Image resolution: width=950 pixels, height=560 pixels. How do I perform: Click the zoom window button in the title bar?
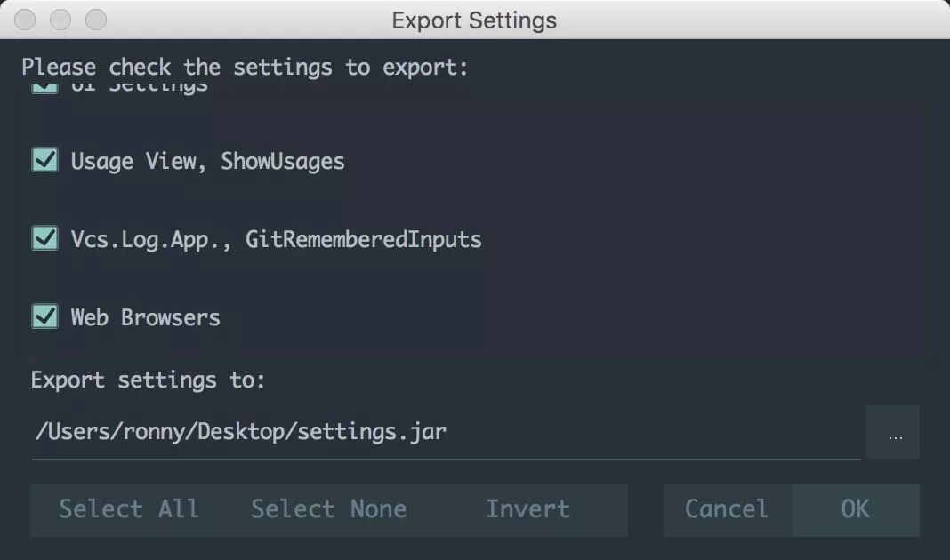(95, 20)
